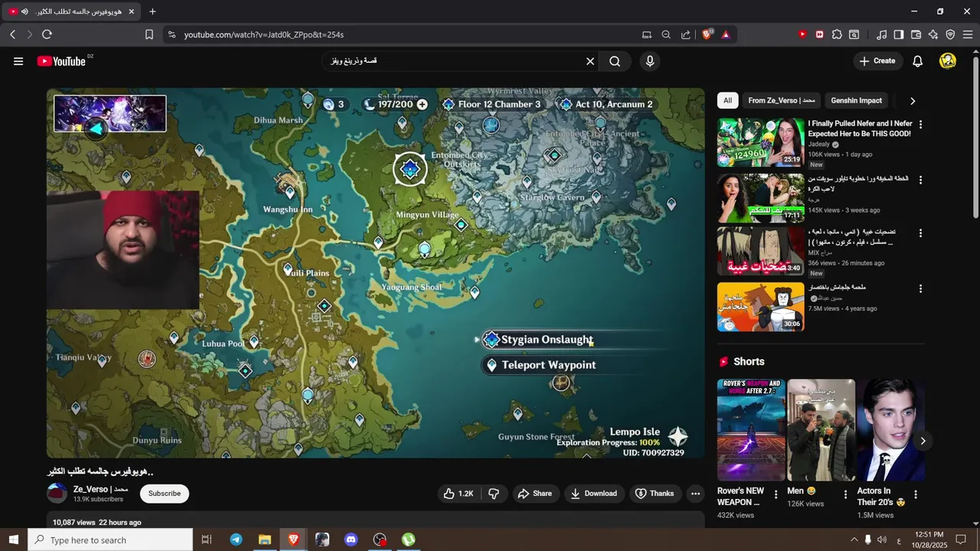Bookmark this page
This screenshot has width=980, height=551.
[x=149, y=34]
